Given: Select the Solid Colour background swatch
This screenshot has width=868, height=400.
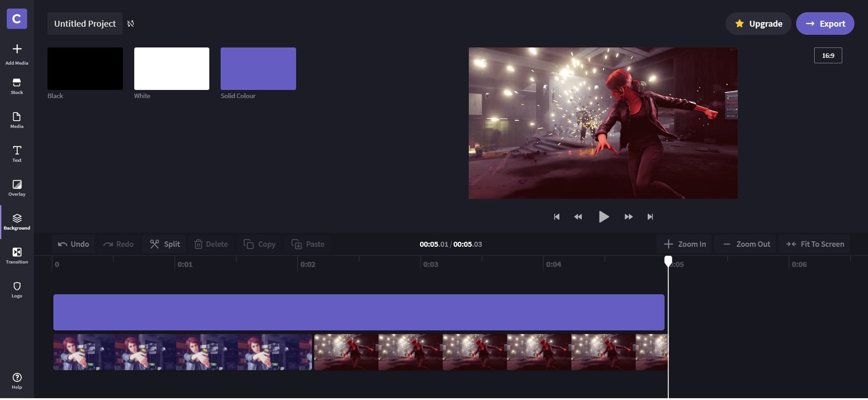Looking at the screenshot, I should (x=258, y=69).
